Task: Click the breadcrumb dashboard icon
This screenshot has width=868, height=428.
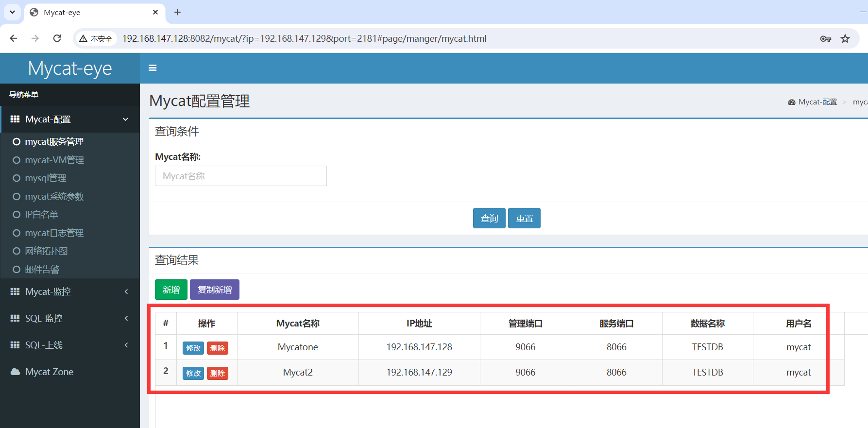Action: pyautogui.click(x=792, y=102)
